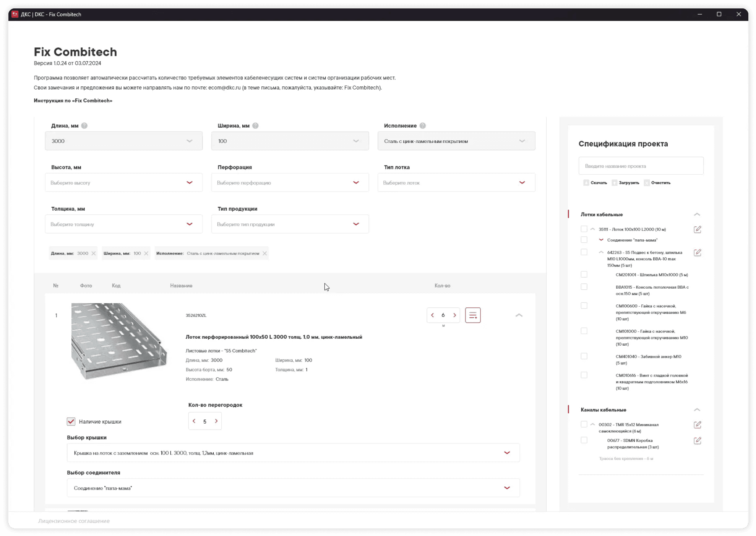Open Лицензионное соглашение link
This screenshot has width=756, height=536.
point(74,521)
